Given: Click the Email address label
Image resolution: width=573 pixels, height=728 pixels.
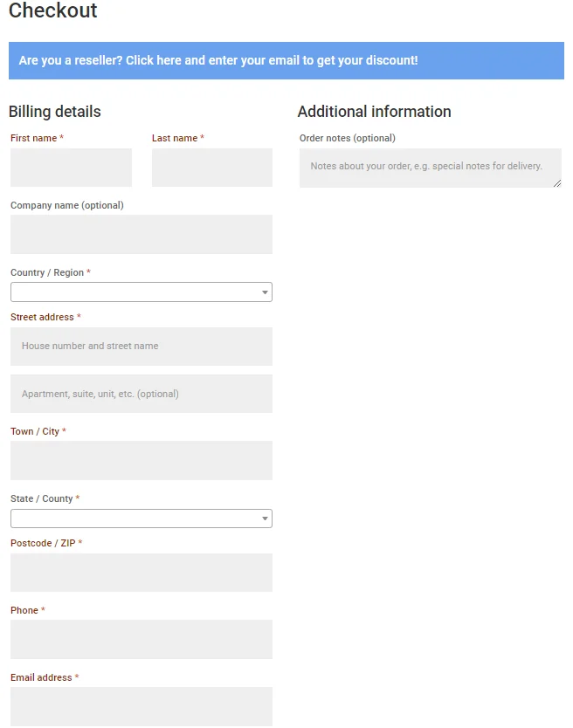Looking at the screenshot, I should (x=41, y=677).
